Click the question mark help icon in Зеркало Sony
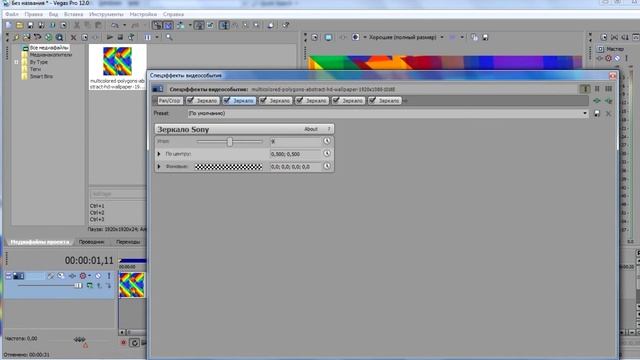The width and height of the screenshot is (640, 360). point(329,129)
